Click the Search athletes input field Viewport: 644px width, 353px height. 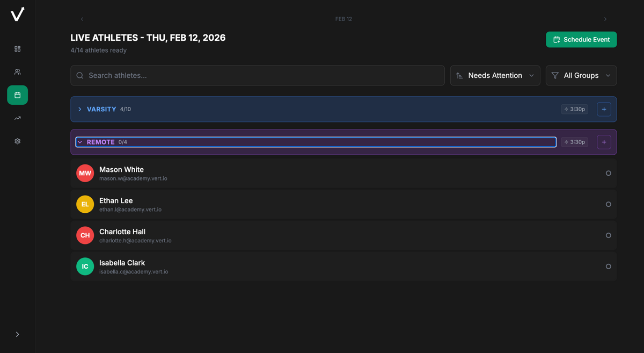pos(258,76)
